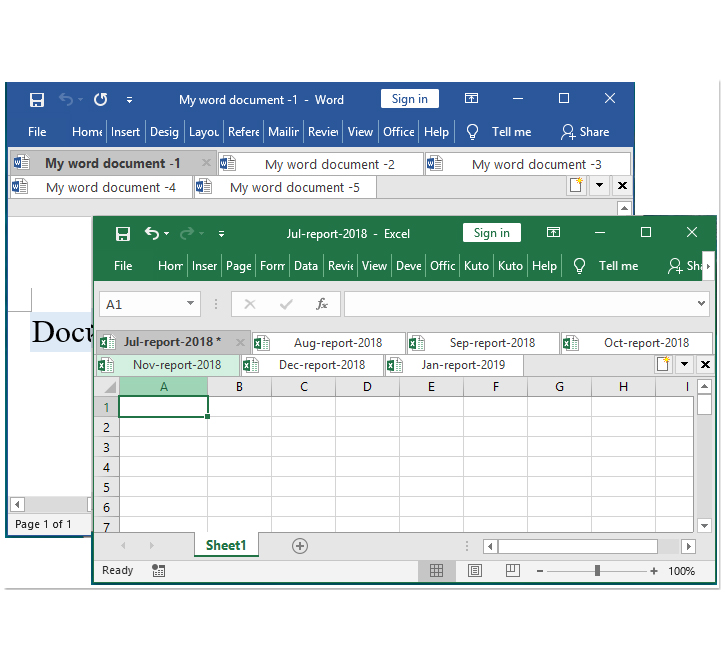This screenshot has width=725, height=670.
Task: Click Sign in button in Word window
Action: coord(410,98)
